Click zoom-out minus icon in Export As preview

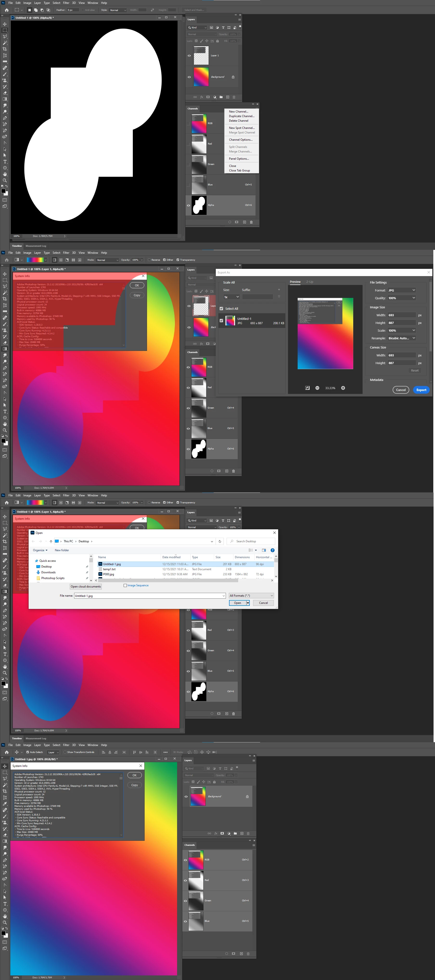pyautogui.click(x=317, y=388)
